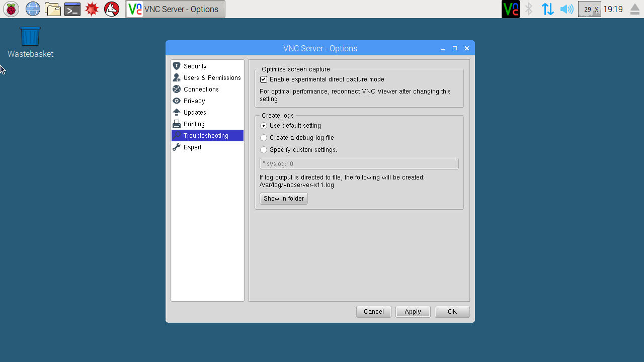644x362 pixels.
Task: Click the eject icon in tray
Action: click(635, 9)
